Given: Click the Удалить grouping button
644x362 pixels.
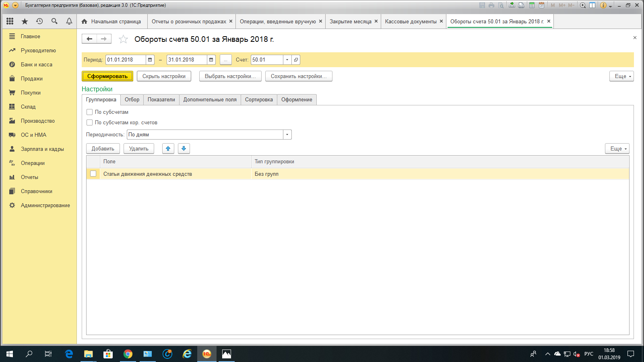Looking at the screenshot, I should pyautogui.click(x=139, y=149).
